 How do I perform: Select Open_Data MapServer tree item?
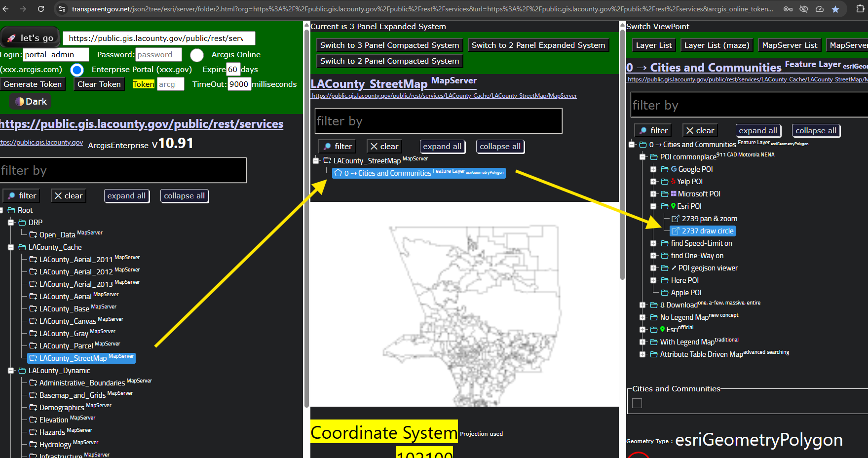tap(66, 234)
